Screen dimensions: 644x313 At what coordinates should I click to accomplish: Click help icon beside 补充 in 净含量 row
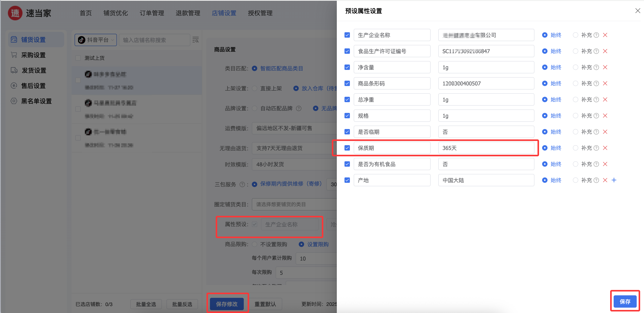coord(596,67)
